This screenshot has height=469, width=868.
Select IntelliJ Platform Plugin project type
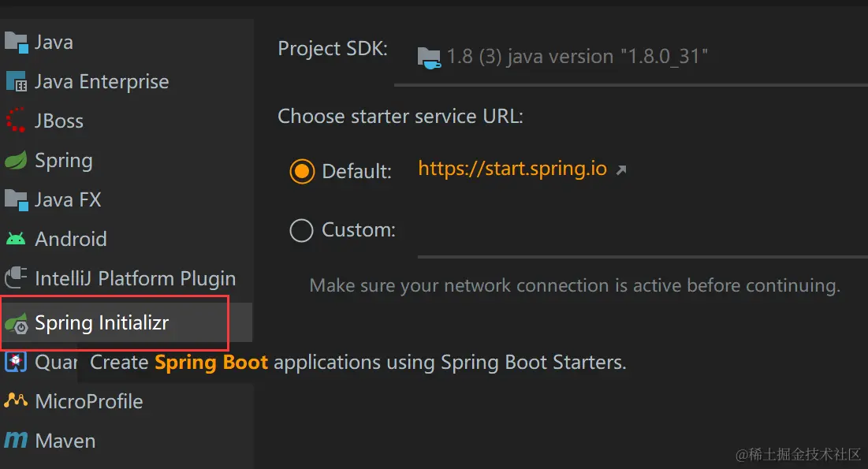[135, 278]
